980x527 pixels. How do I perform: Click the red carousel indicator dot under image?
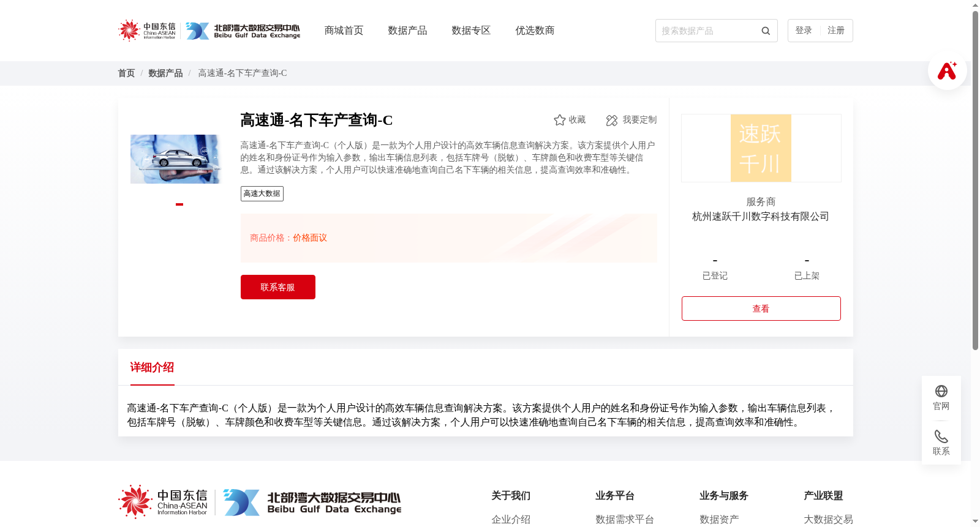179,204
